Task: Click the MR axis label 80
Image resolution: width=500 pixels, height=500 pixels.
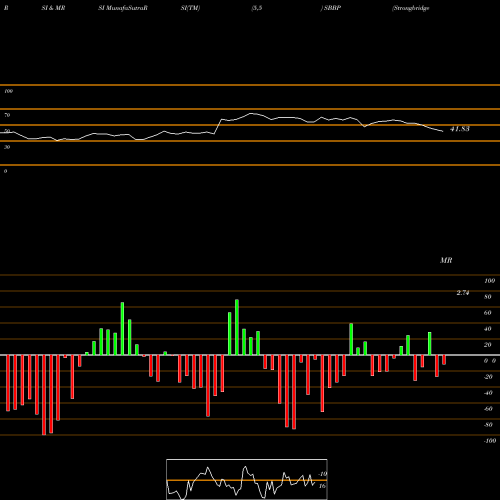Action: click(488, 297)
